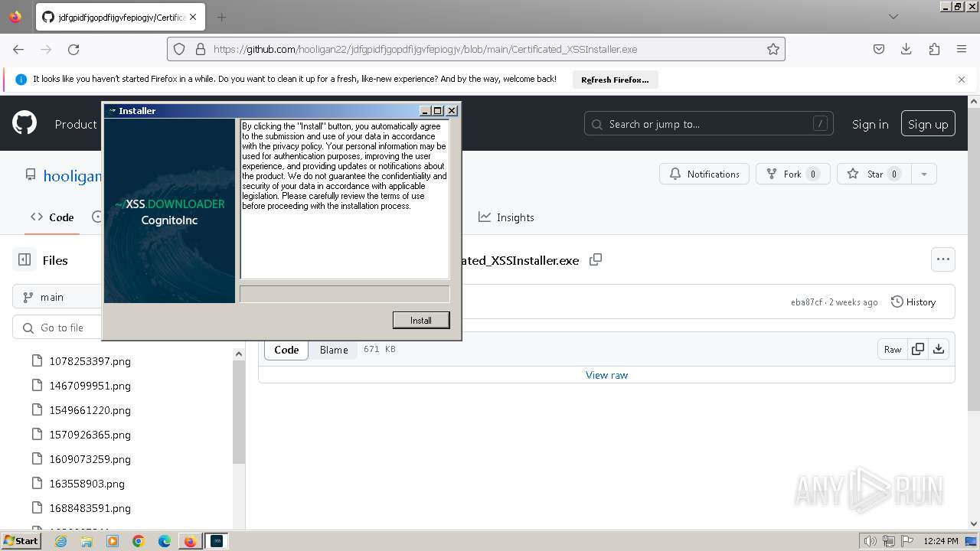Image resolution: width=980 pixels, height=551 pixels.
Task: Click the Firefox back arrow
Action: pyautogui.click(x=18, y=49)
